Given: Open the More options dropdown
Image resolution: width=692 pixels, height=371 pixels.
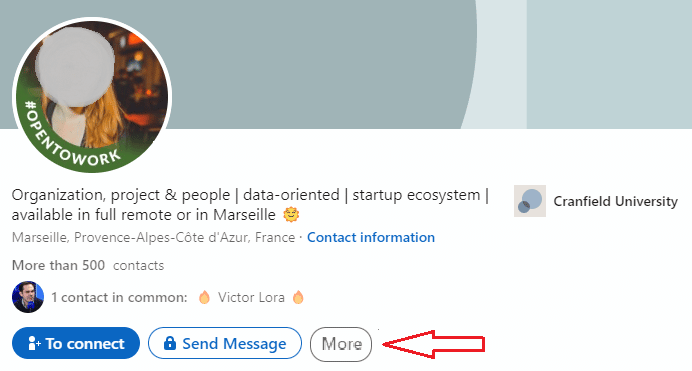Looking at the screenshot, I should click(341, 344).
